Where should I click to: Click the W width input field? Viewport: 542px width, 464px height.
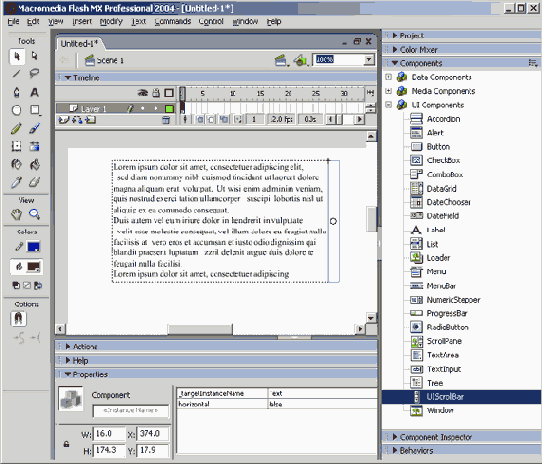click(109, 434)
